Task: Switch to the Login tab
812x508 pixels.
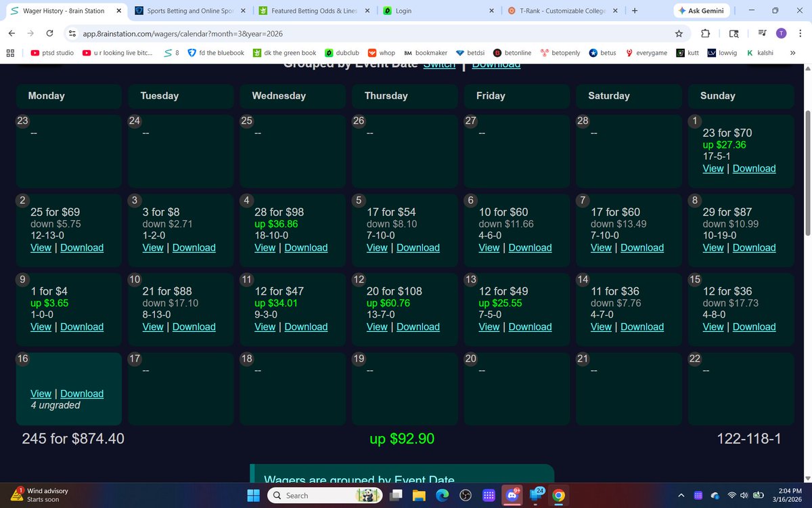Action: (x=438, y=11)
